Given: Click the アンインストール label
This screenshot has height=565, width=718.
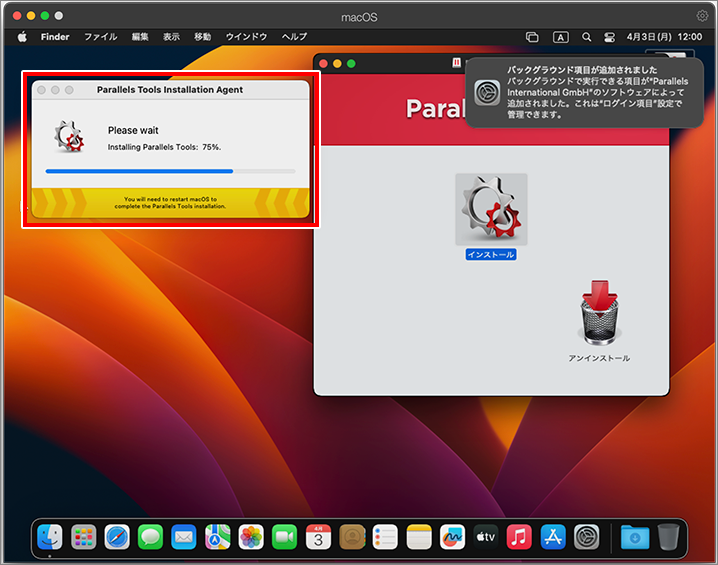Looking at the screenshot, I should [599, 358].
